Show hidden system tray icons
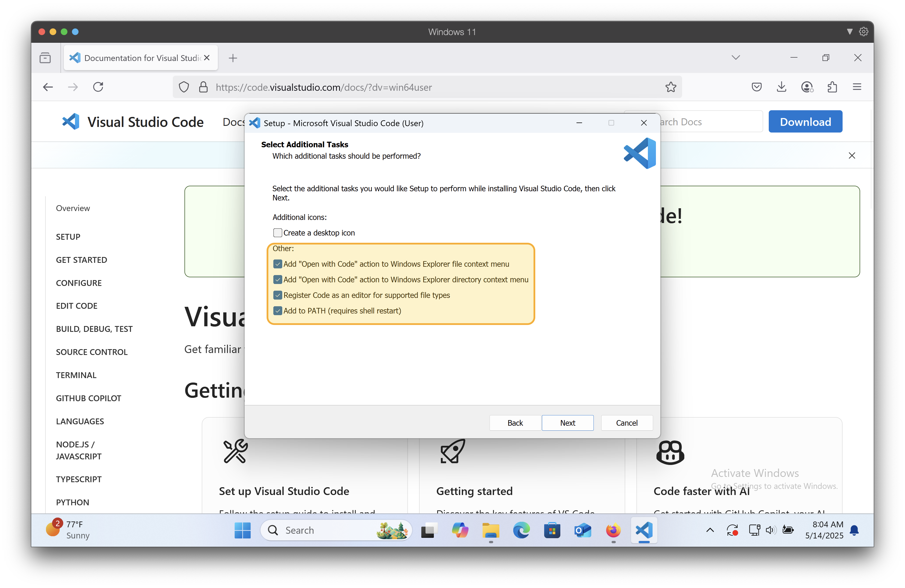This screenshot has height=588, width=905. pos(710,530)
